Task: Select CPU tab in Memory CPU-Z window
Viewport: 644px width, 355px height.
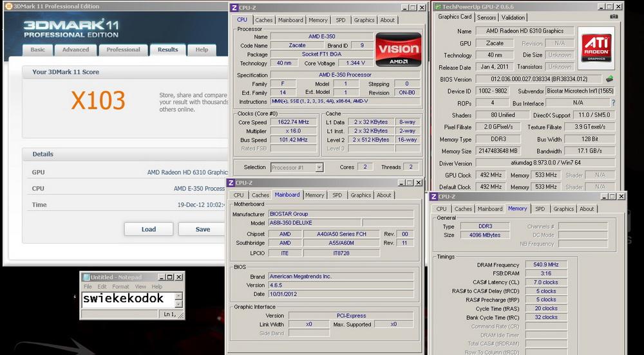Action: pos(442,209)
